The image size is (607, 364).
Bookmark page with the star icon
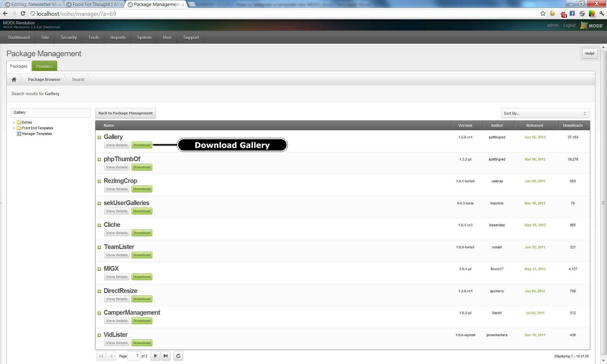click(x=543, y=14)
